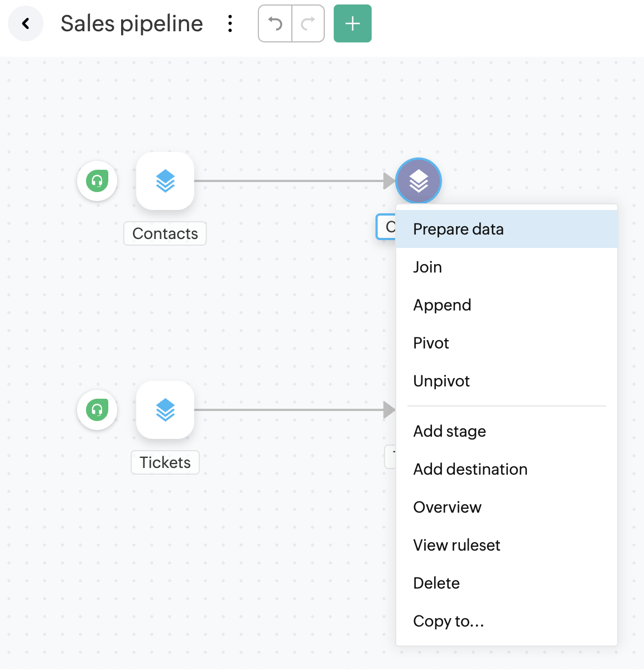Screen dimensions: 644x669
Task: Select the Tickets data source stack icon
Action: 165,410
